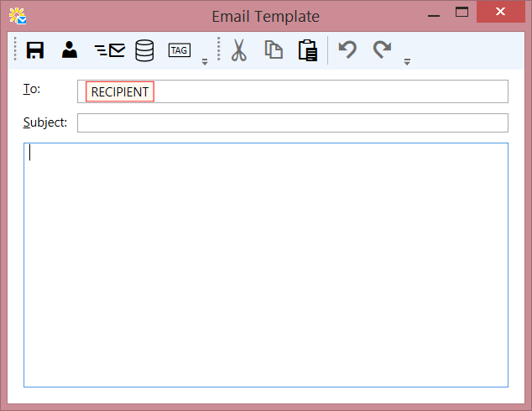Redo the last undone action
532x411 pixels.
coord(382,50)
